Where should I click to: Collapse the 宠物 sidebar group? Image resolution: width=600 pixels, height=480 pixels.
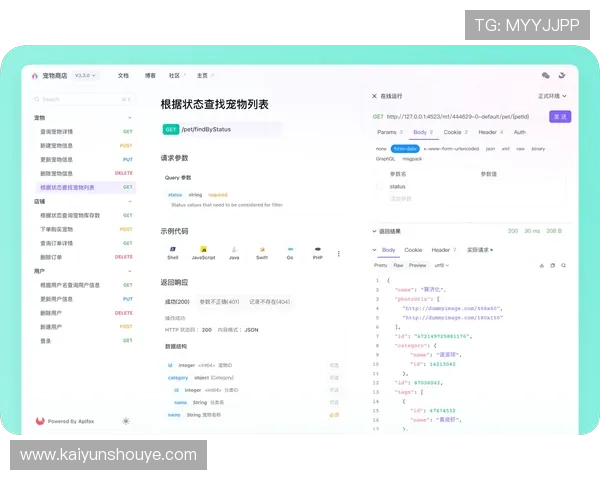pos(130,118)
